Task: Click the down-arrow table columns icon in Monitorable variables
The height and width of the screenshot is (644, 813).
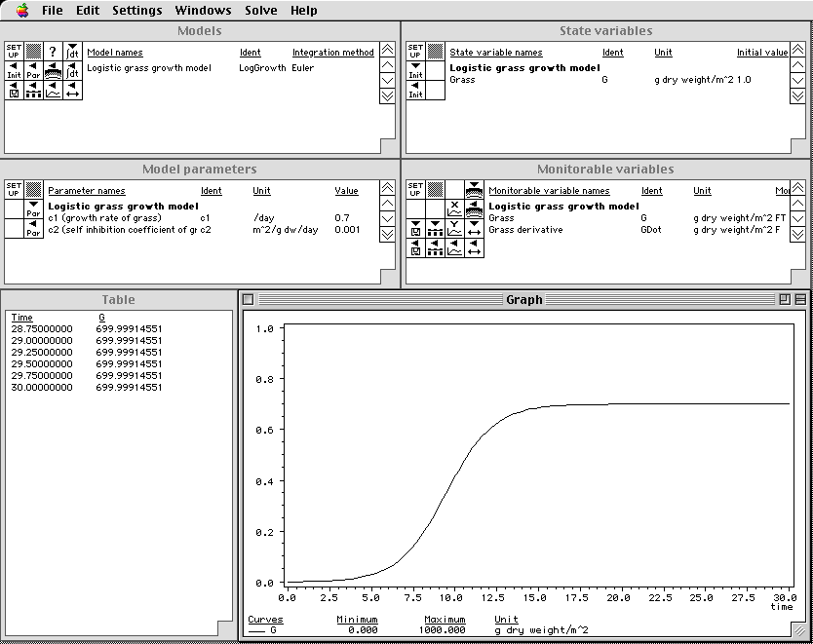Action: point(435,228)
